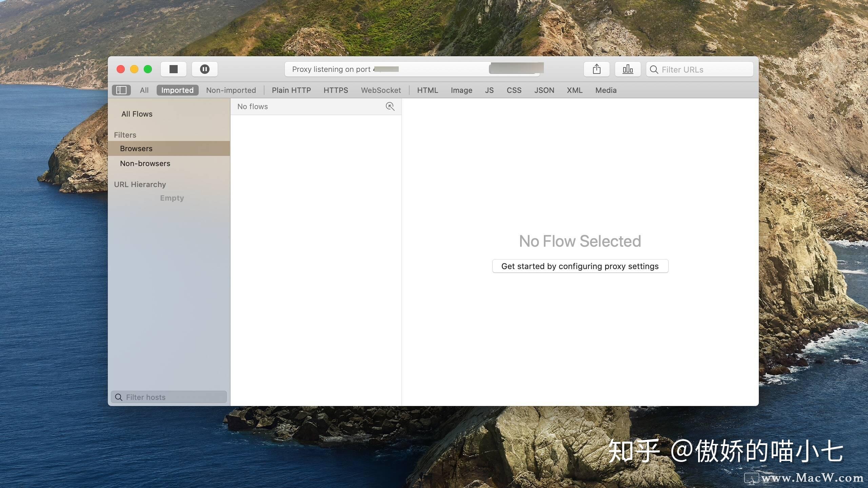
Task: Click the magnifier icon in Filter hosts field
Action: click(x=118, y=397)
